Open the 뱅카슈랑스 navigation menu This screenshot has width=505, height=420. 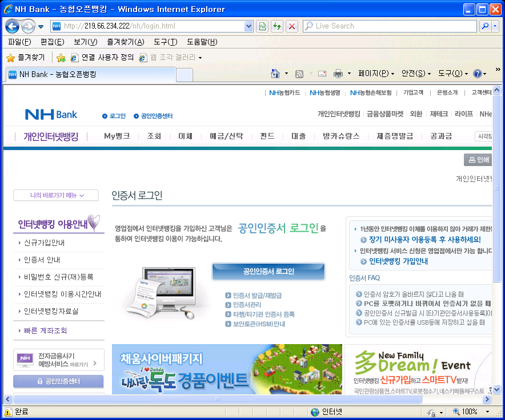(341, 136)
